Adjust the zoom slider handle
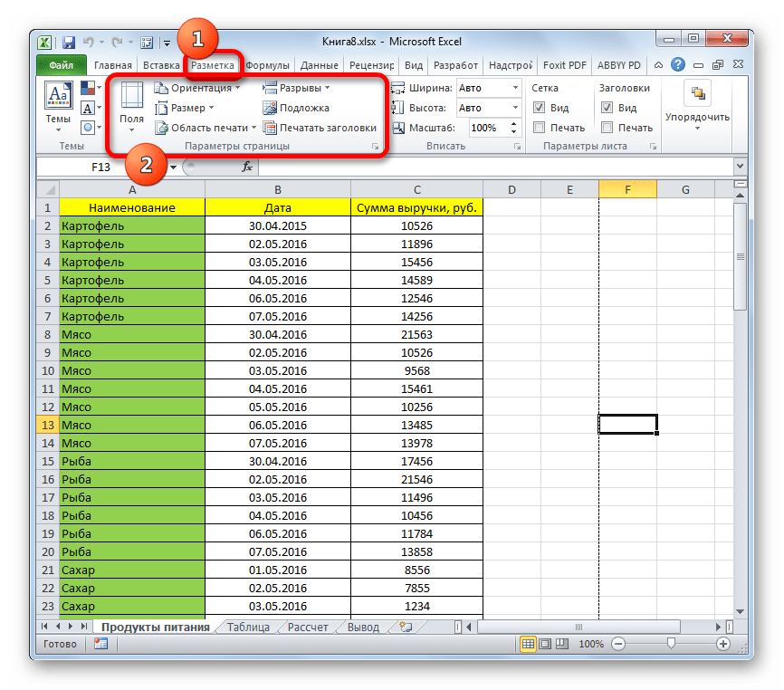Viewport: 784px width, 690px height. 671,644
